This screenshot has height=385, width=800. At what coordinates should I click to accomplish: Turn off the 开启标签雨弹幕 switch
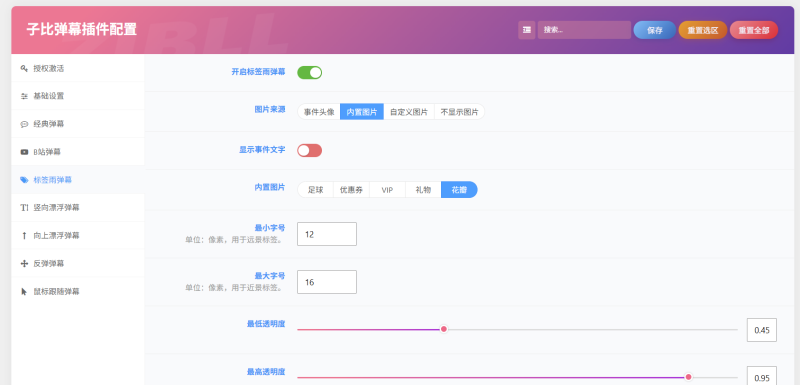click(x=310, y=72)
